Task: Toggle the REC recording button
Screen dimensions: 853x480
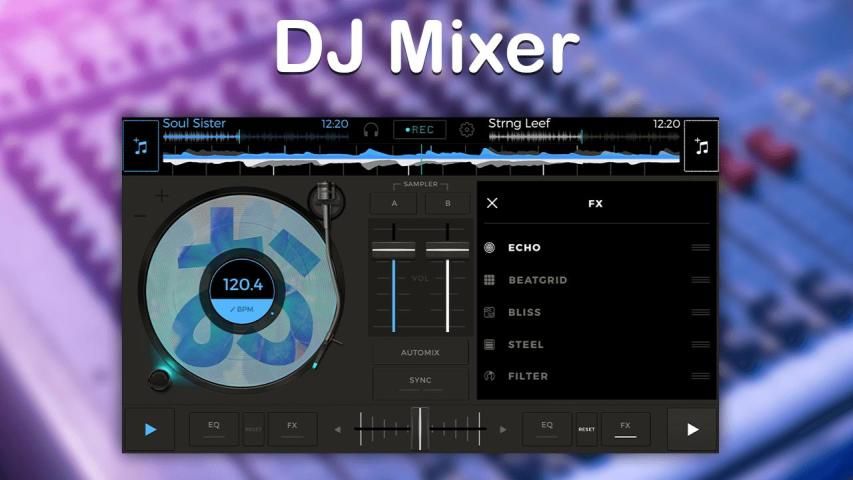Action: 419,129
